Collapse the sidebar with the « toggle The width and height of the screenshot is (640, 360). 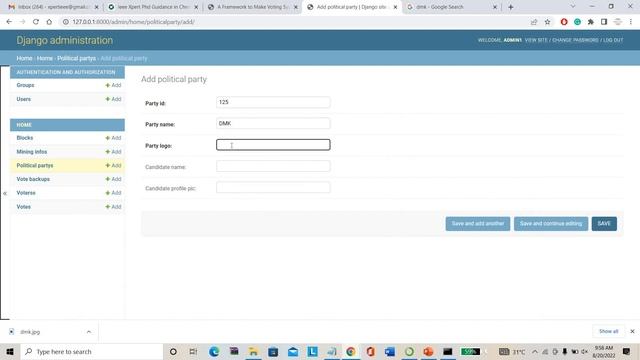pyautogui.click(x=5, y=193)
